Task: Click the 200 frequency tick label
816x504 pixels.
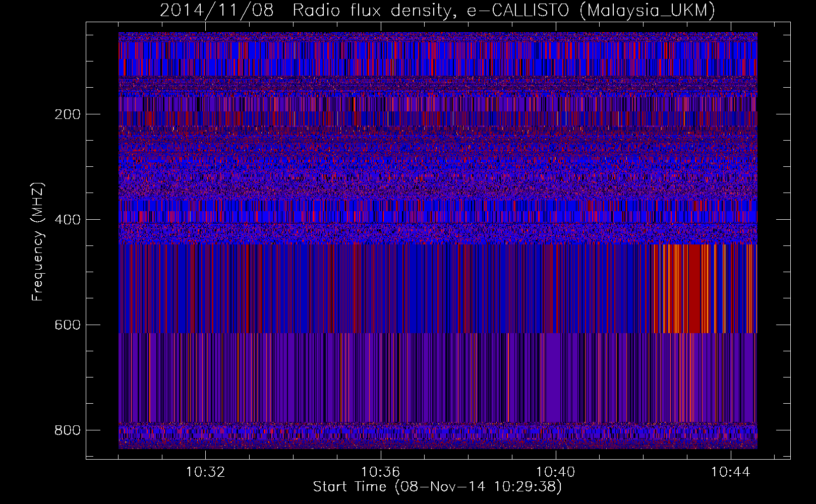Action: coord(68,114)
